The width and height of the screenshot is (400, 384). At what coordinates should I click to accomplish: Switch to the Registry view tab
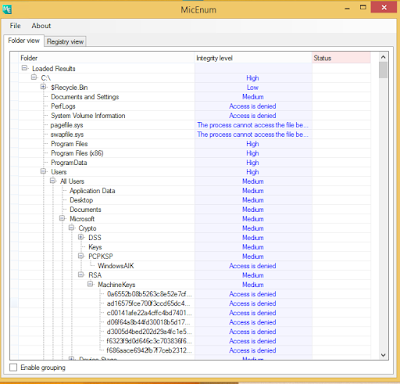pos(65,42)
